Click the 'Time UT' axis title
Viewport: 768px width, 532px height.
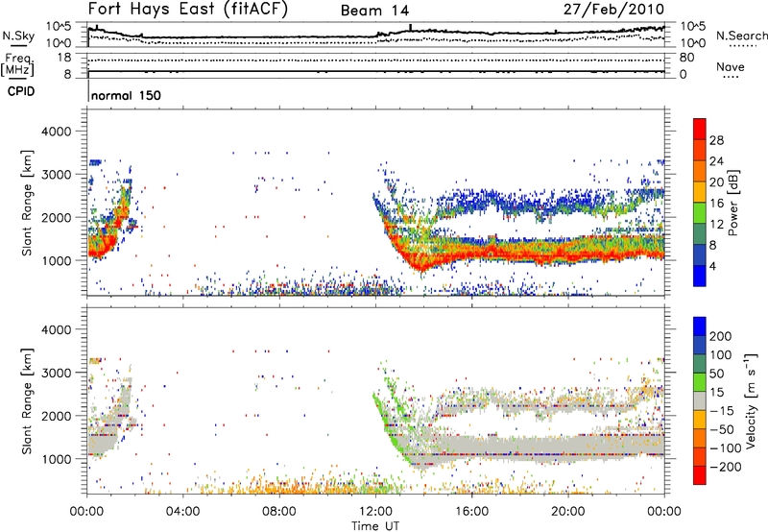[x=375, y=526]
